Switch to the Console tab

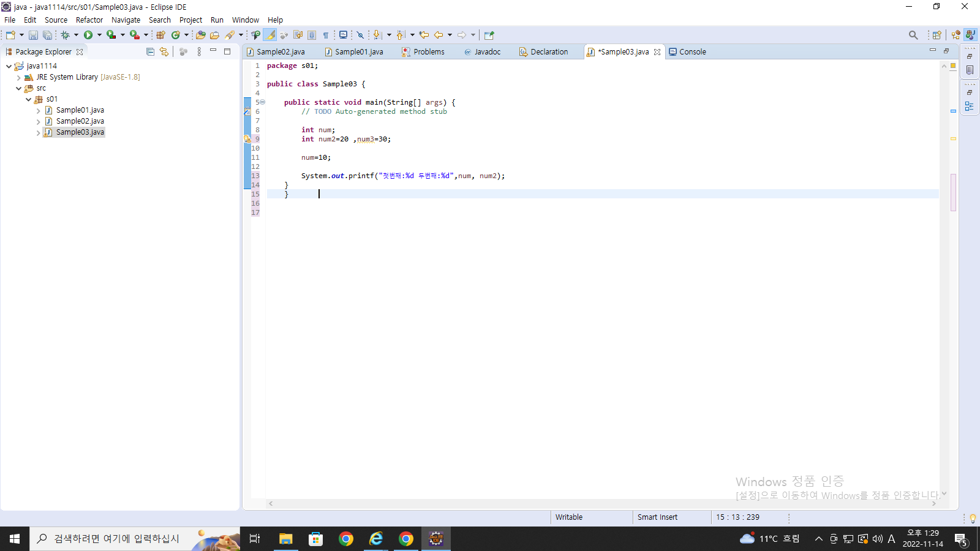(687, 52)
